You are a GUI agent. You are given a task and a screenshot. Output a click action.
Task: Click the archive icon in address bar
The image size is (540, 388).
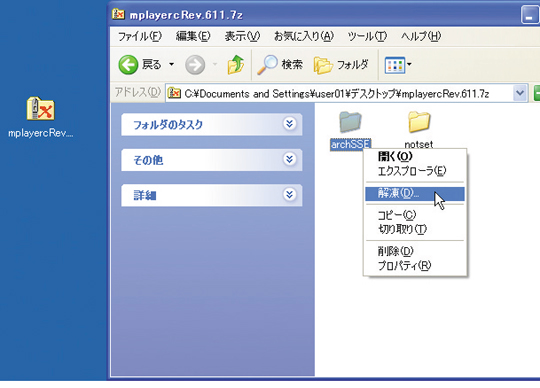[x=174, y=93]
